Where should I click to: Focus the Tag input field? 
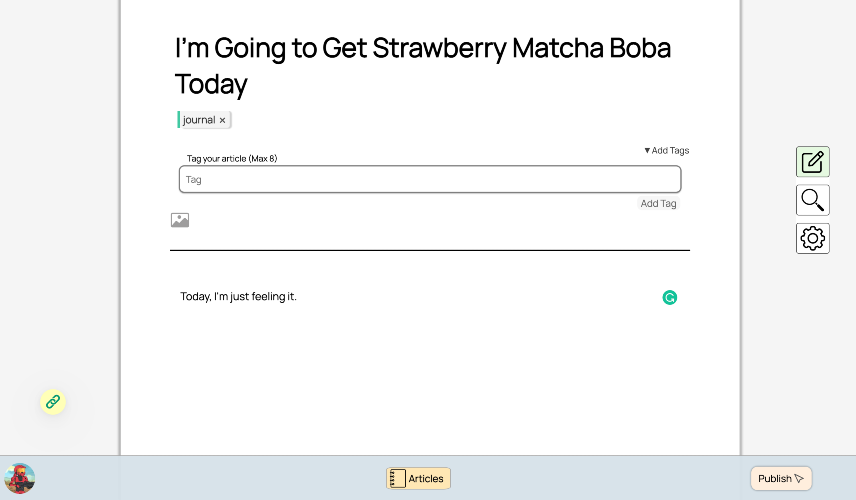430,180
